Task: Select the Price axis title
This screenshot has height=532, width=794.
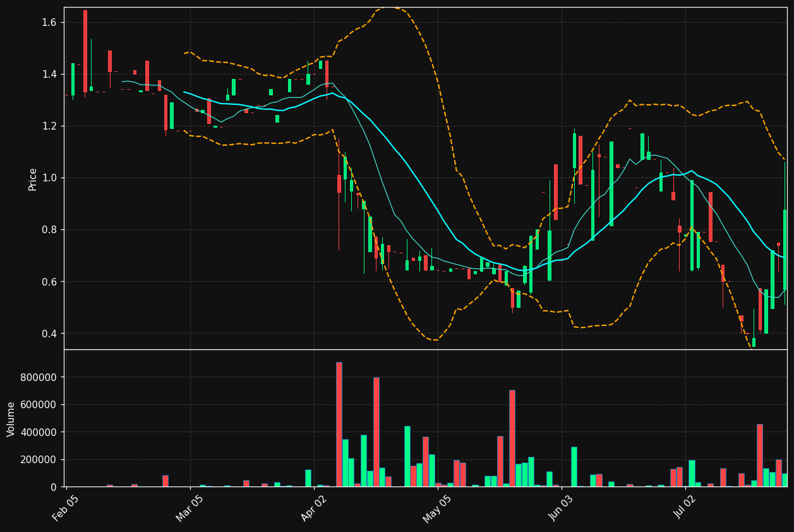Action: click(33, 179)
